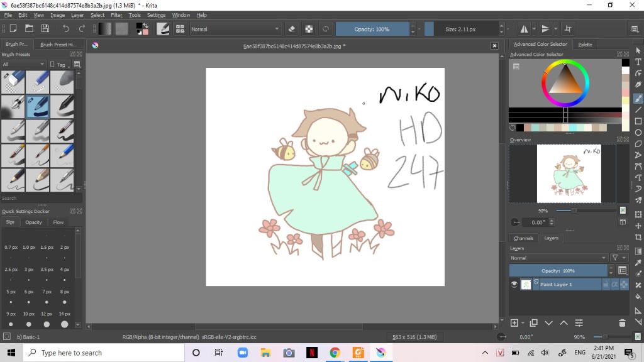Viewport: 644px width, 362px height.
Task: Switch to Palette tab
Action: (585, 45)
